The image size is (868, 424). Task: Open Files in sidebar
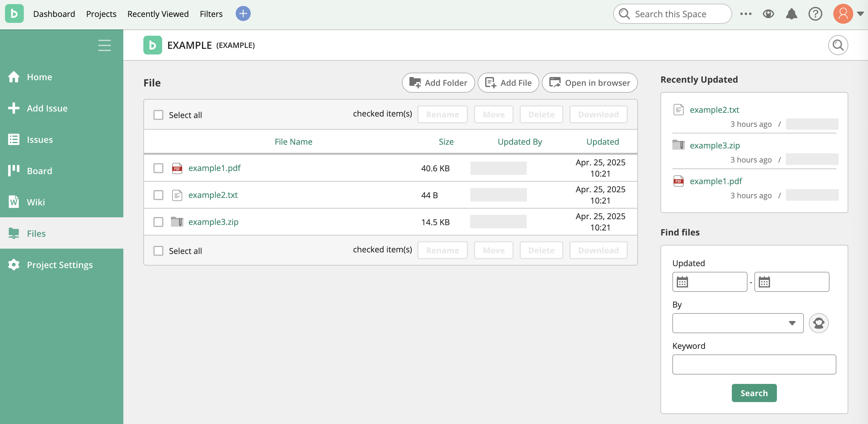point(62,233)
